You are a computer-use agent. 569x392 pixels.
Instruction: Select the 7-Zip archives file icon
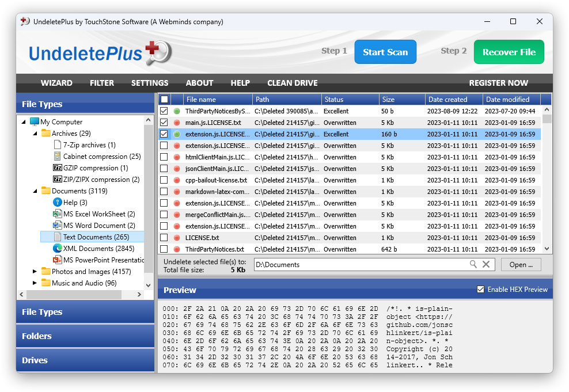[x=58, y=144]
